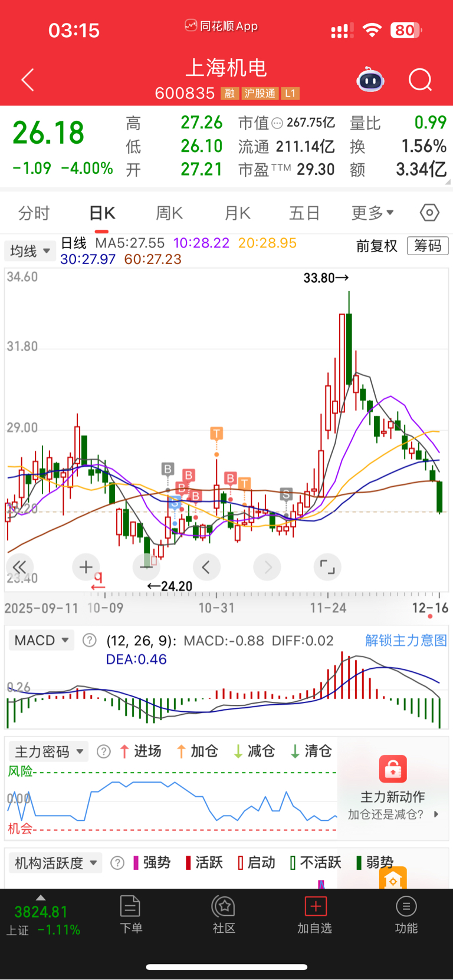Expand the 上证 index ticker arrow
The height and width of the screenshot is (980, 453).
coord(40,897)
